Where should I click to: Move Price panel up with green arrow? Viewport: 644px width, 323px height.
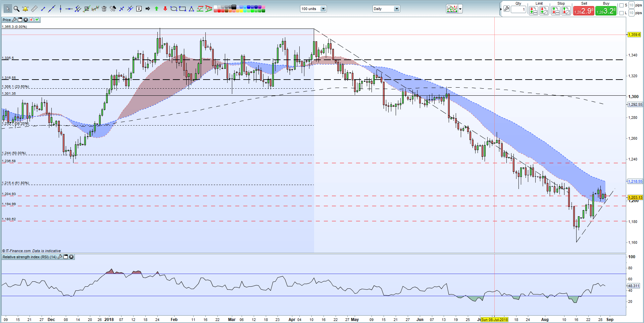tap(37, 20)
